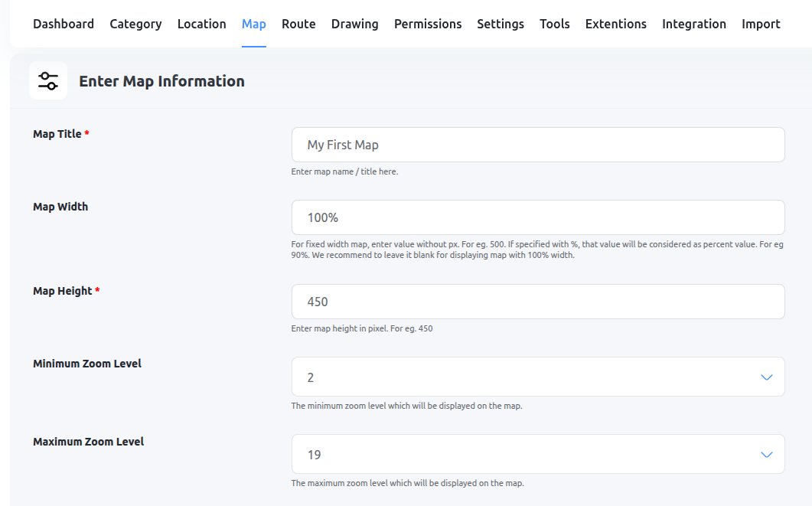
Task: Click the Map Width input field
Action: pos(538,217)
